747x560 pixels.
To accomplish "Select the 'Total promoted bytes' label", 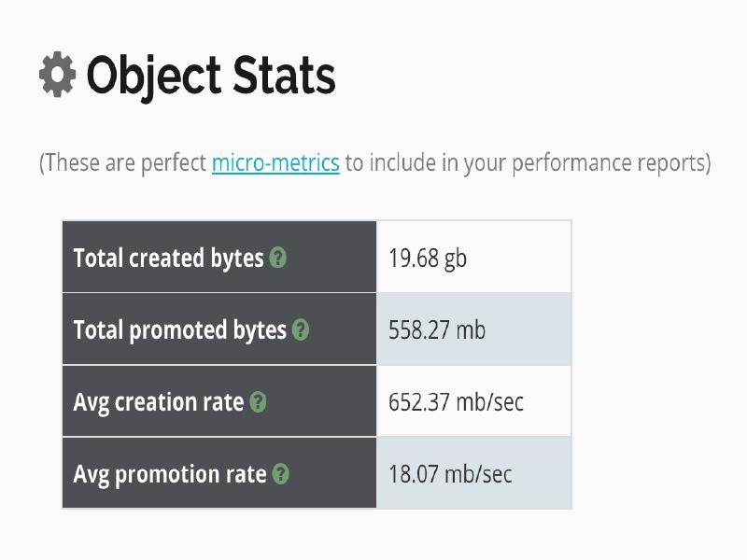I will 179,330.
